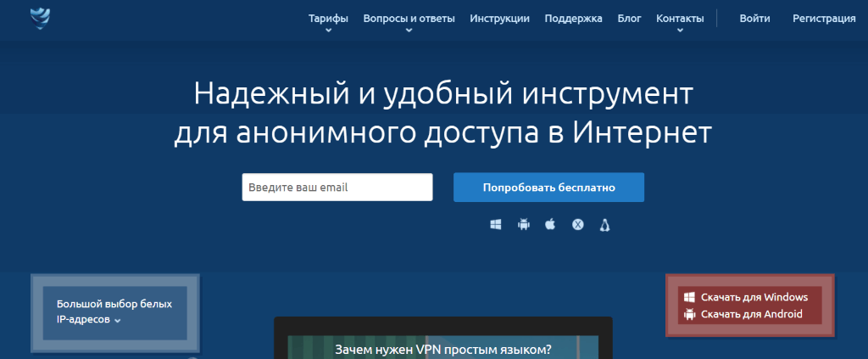
Task: Go to the Поддержка page
Action: point(574,18)
